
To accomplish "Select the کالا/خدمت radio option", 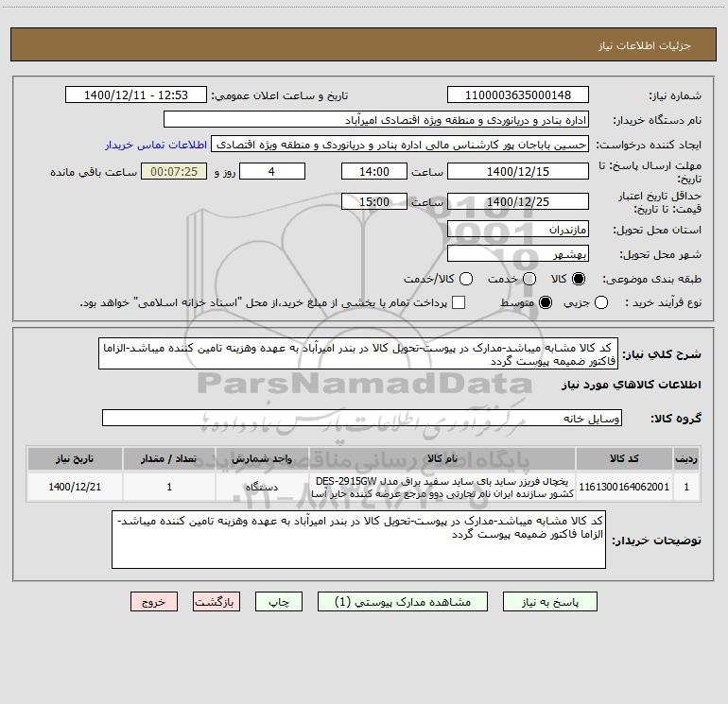I will (466, 279).
